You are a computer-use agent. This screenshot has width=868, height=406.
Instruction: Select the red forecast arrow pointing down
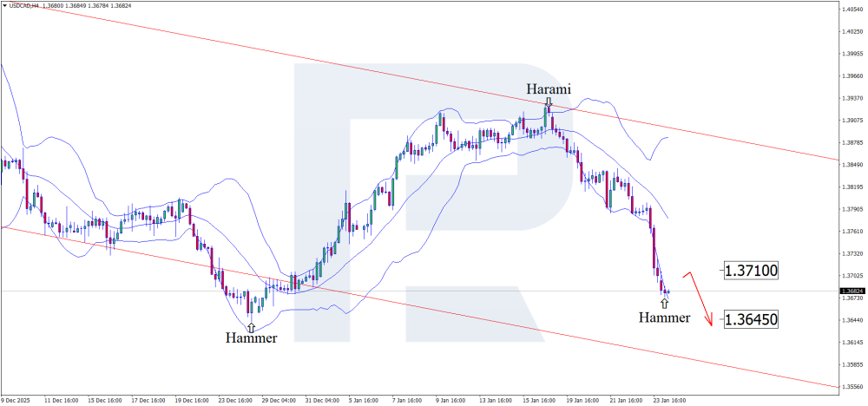[701, 299]
